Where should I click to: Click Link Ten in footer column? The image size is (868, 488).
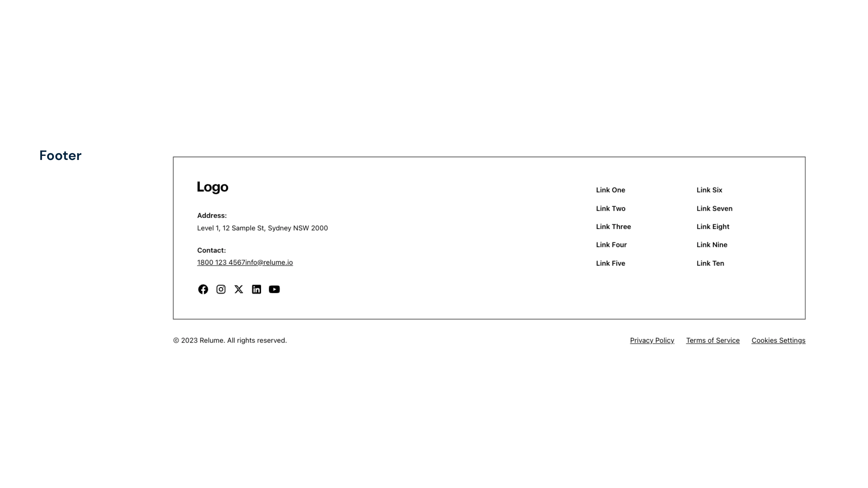pyautogui.click(x=710, y=263)
